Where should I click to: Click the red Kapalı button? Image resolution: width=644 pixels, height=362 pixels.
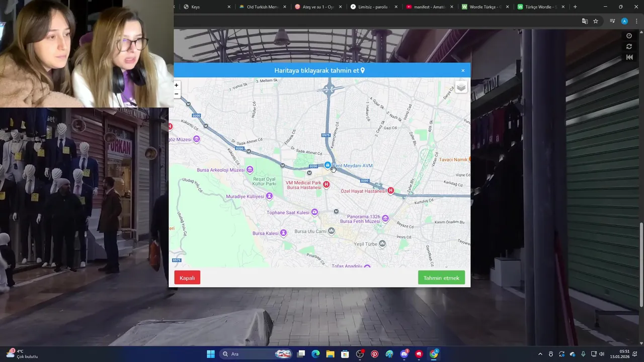187,278
